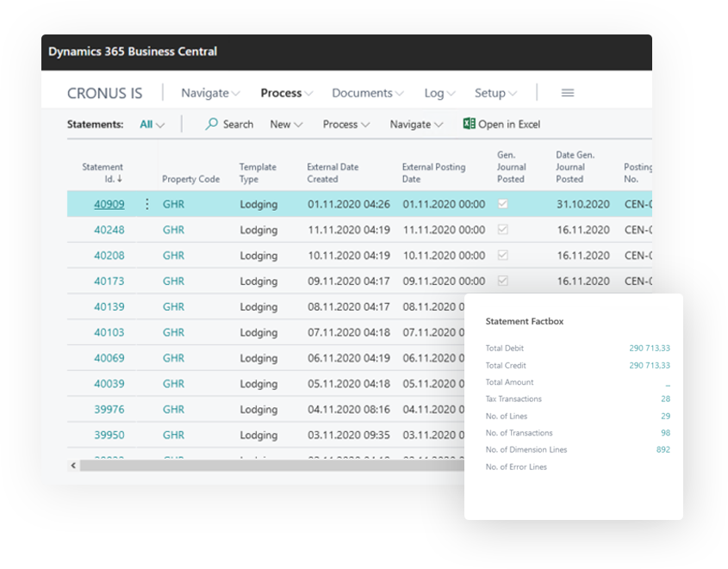728x569 pixels.
Task: Open statement 40039 link
Action: click(109, 384)
